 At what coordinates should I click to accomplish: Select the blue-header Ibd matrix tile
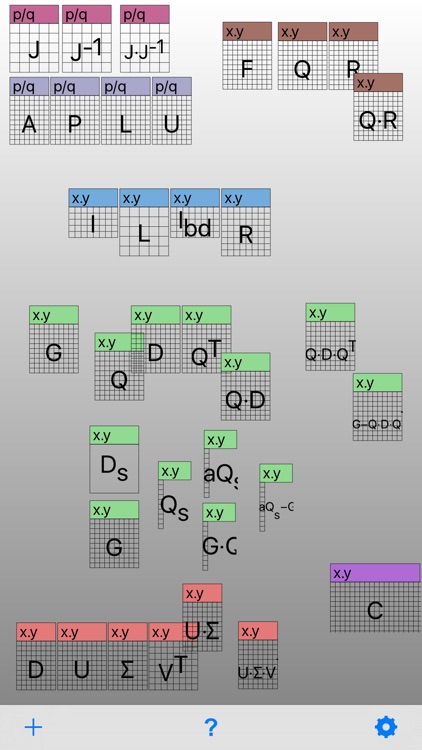pos(195,213)
